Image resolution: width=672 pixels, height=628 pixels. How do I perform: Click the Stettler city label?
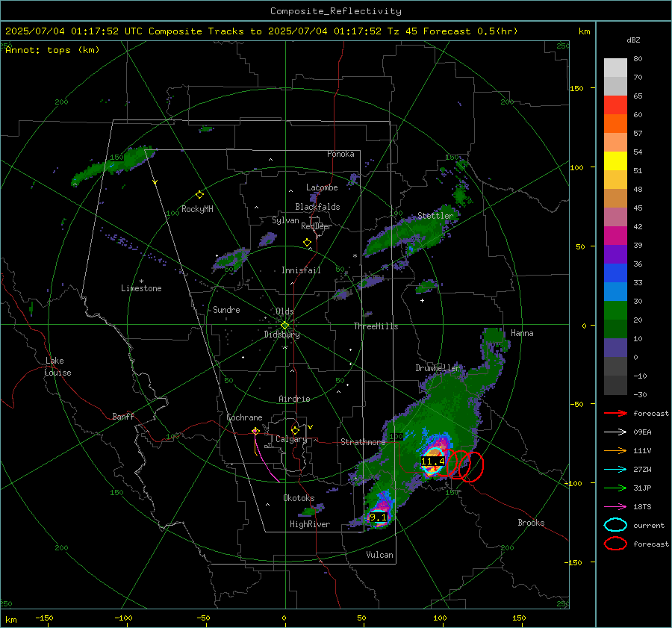[x=435, y=216]
